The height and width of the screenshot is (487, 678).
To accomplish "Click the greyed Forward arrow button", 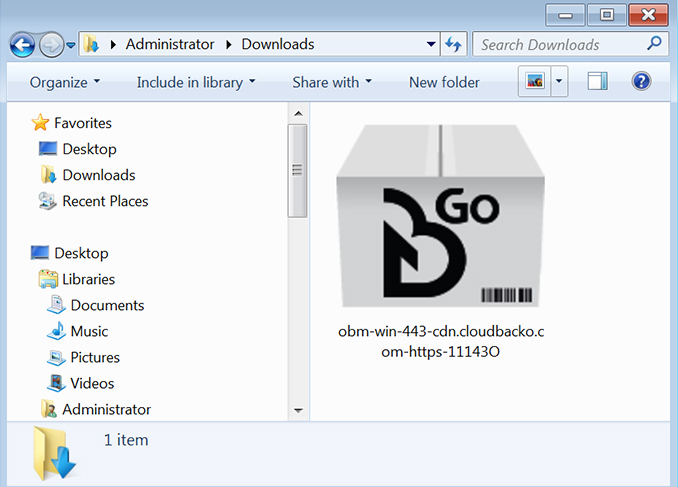I will (51, 45).
